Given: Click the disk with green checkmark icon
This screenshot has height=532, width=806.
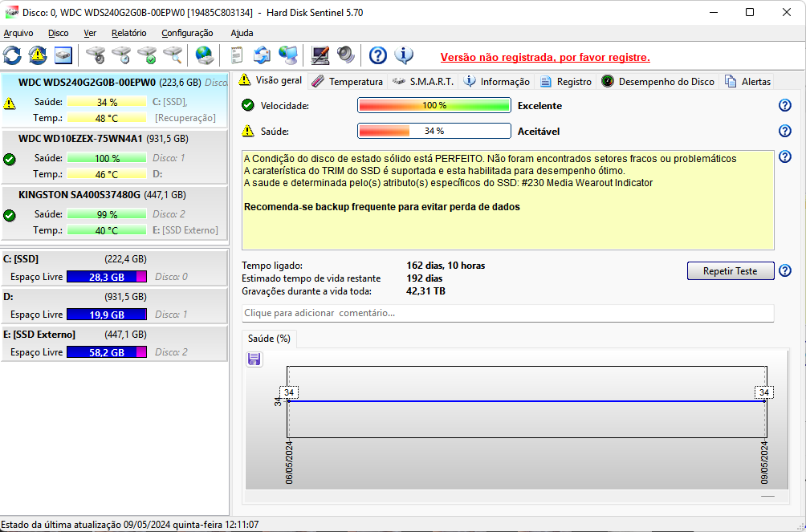Looking at the screenshot, I should point(147,55).
